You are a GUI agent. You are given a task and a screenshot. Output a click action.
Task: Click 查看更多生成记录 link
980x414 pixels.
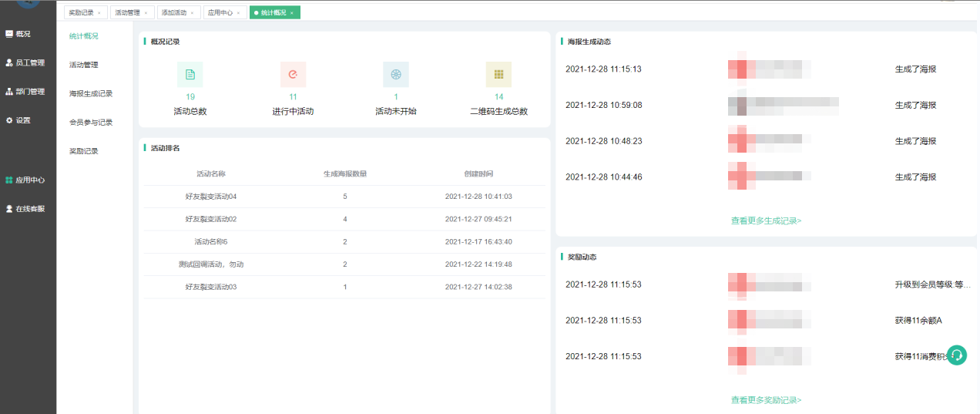[x=766, y=220]
